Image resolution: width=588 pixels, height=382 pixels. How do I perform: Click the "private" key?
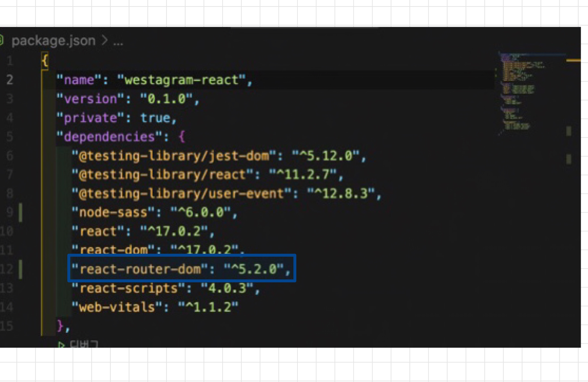coord(90,118)
